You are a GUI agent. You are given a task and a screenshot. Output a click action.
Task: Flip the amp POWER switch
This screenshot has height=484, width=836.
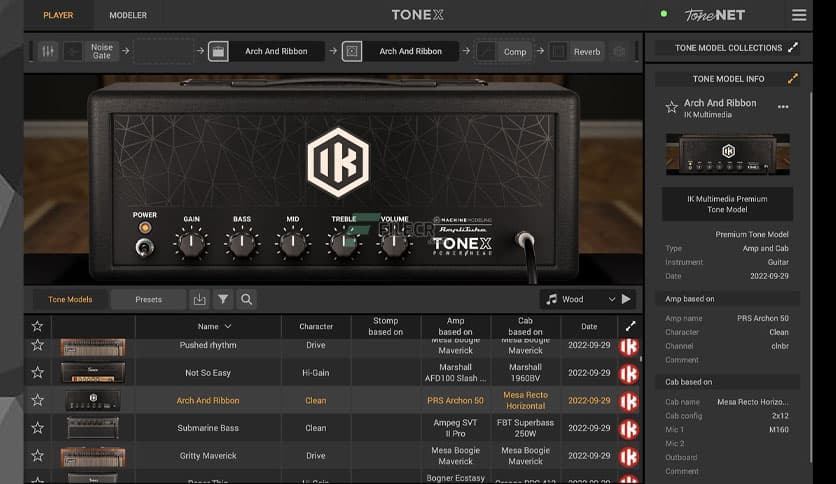[144, 247]
